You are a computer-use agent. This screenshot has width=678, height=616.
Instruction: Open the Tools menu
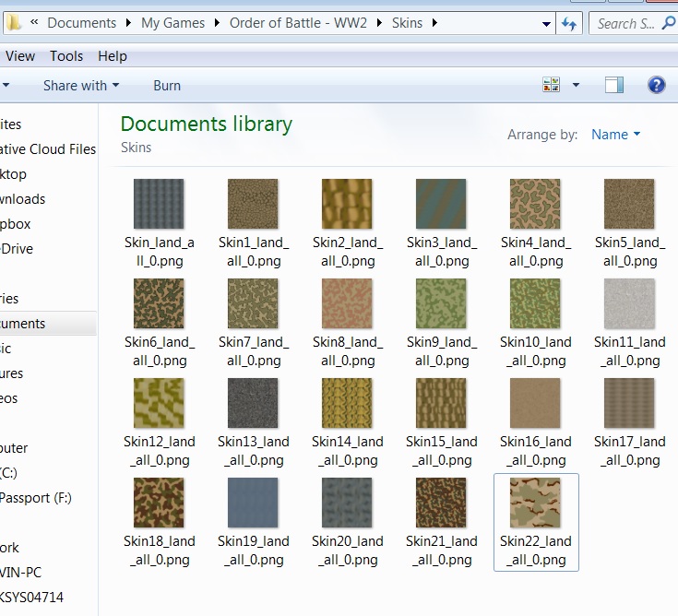point(66,56)
